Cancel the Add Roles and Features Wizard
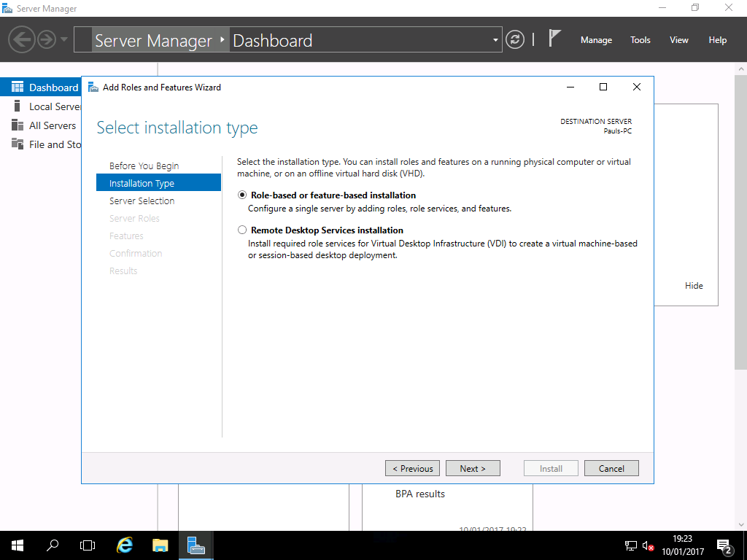Viewport: 747px width, 560px height. (611, 468)
